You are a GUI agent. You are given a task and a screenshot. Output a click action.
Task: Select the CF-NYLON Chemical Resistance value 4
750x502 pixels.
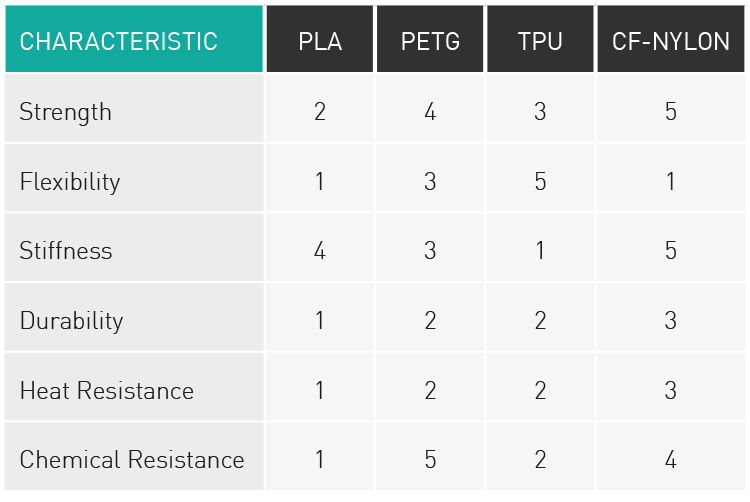pyautogui.click(x=671, y=459)
